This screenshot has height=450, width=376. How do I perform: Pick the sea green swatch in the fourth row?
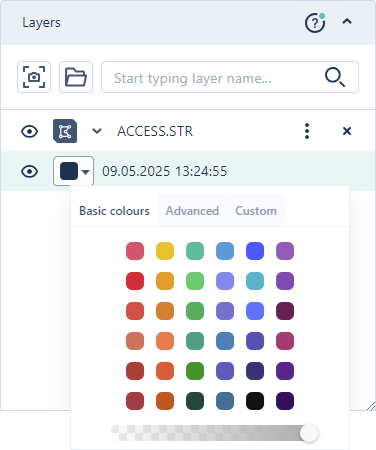point(195,341)
